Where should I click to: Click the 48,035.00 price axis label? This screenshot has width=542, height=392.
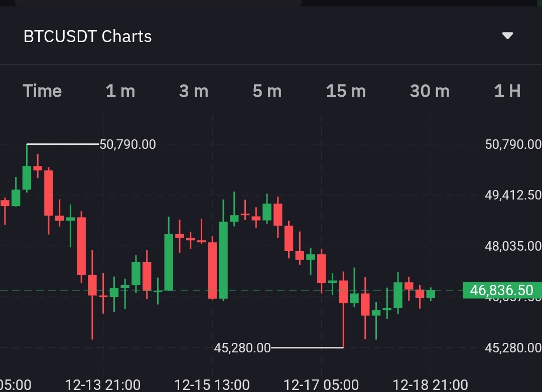513,246
